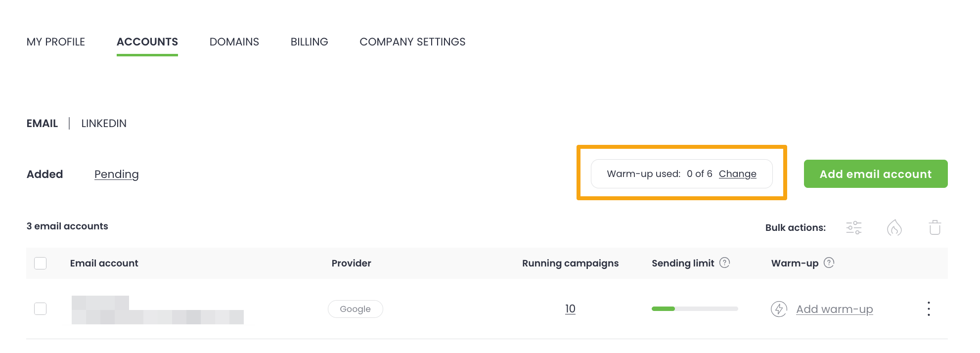Image resolution: width=980 pixels, height=353 pixels.
Task: Click the sending limit progress bar
Action: (694, 309)
